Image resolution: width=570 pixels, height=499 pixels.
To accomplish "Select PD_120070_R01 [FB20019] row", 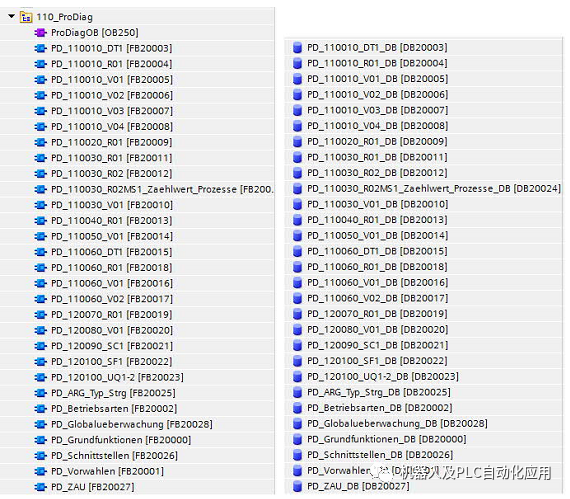I will click(x=112, y=315).
